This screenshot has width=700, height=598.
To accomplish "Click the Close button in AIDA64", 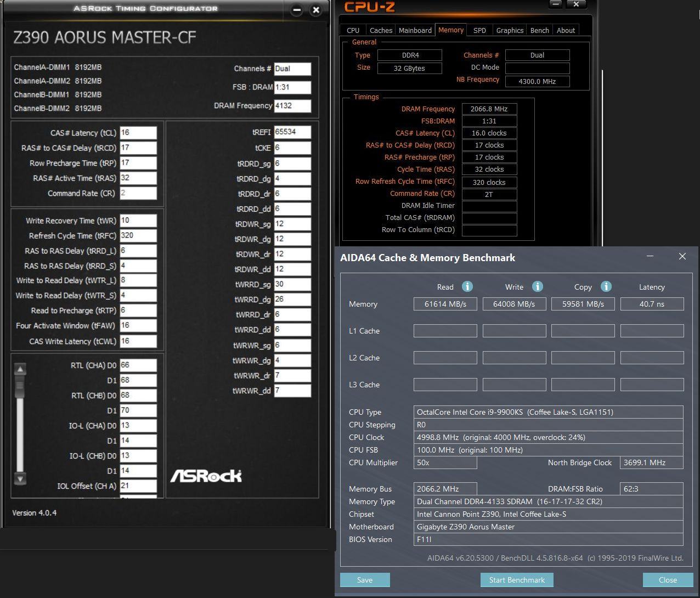I will tap(668, 580).
